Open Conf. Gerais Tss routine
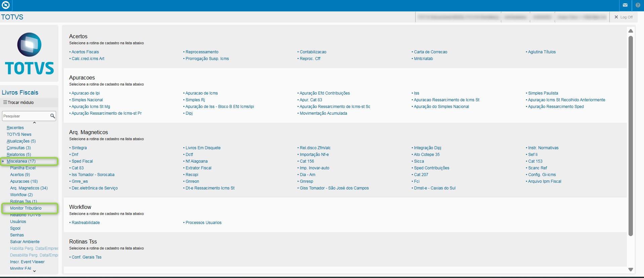This screenshot has height=278, width=644. click(87, 257)
